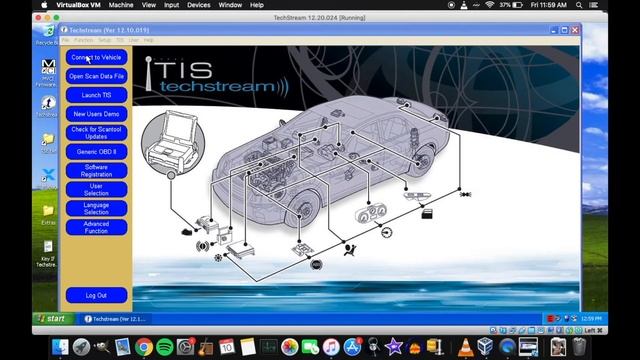Open Spotify from the Dock
This screenshot has width=640, height=360.
pyautogui.click(x=164, y=347)
